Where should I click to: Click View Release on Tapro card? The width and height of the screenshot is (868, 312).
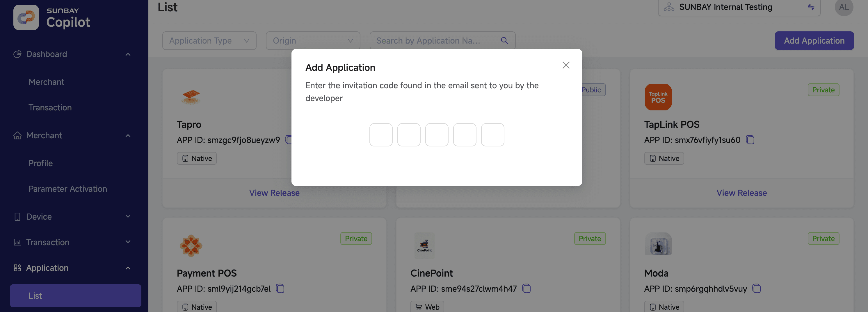coord(274,193)
